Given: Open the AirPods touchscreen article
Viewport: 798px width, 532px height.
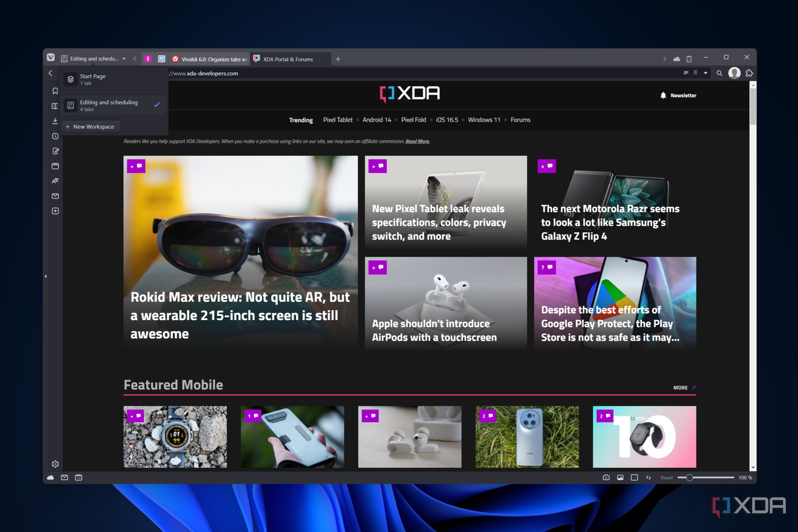Looking at the screenshot, I should click(x=446, y=303).
